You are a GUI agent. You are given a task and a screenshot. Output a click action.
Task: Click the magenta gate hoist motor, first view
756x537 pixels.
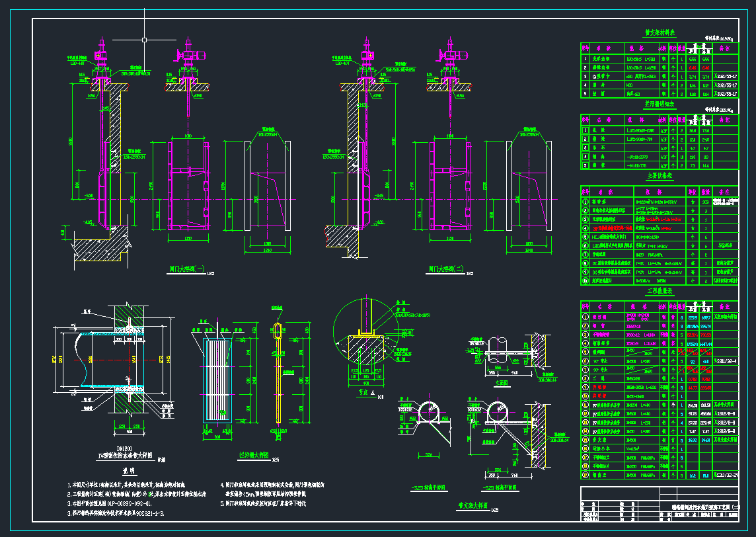[x=101, y=54]
